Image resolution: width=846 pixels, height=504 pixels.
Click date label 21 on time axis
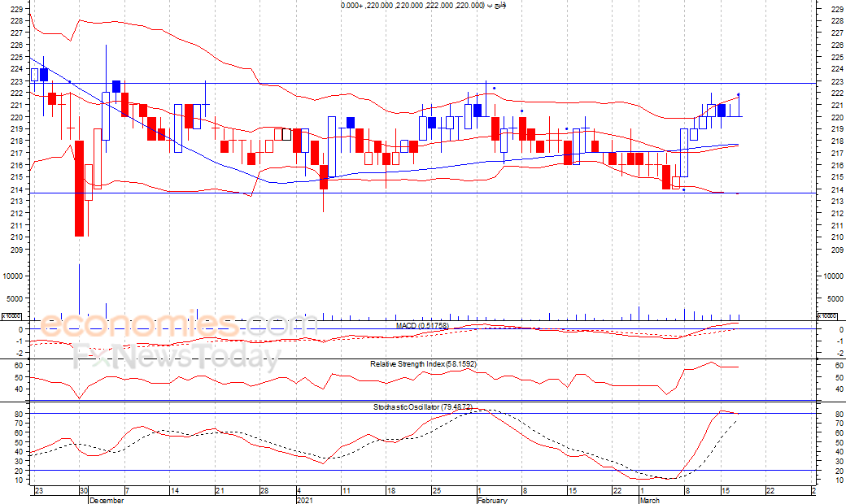pos(219,490)
